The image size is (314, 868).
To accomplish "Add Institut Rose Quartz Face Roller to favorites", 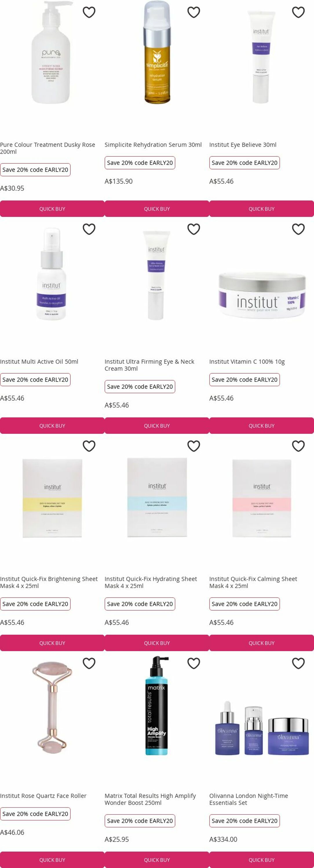I will 89,663.
